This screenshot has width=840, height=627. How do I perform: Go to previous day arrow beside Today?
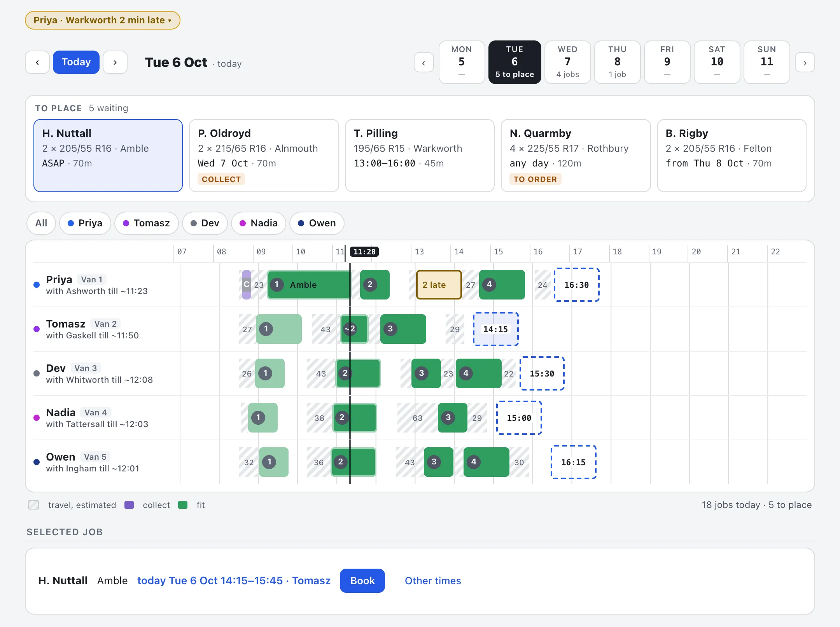[x=37, y=62]
